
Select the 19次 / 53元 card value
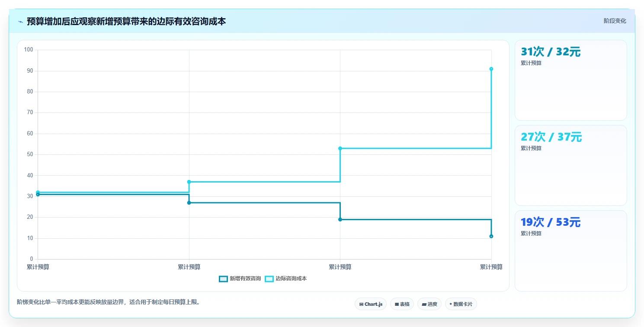tap(551, 222)
